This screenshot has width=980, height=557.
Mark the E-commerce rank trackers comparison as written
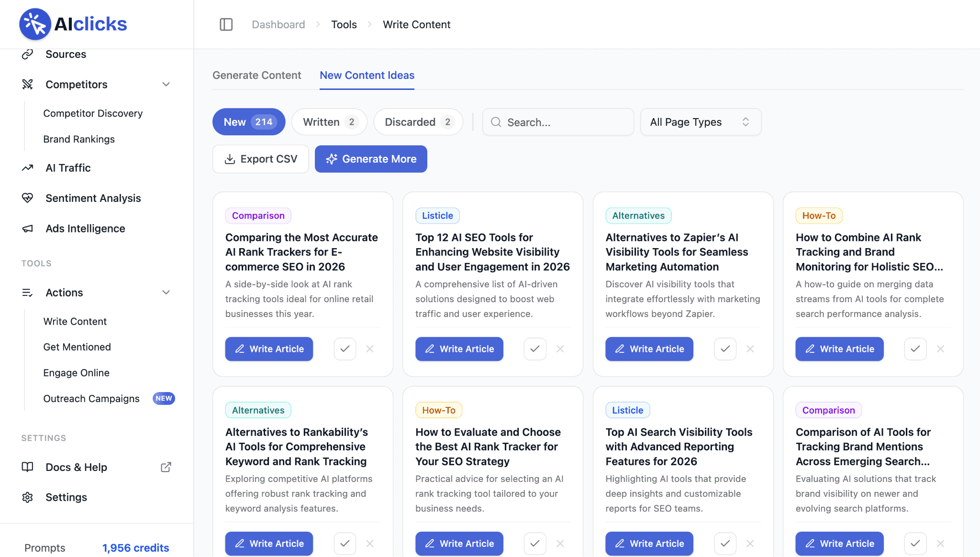[345, 349]
